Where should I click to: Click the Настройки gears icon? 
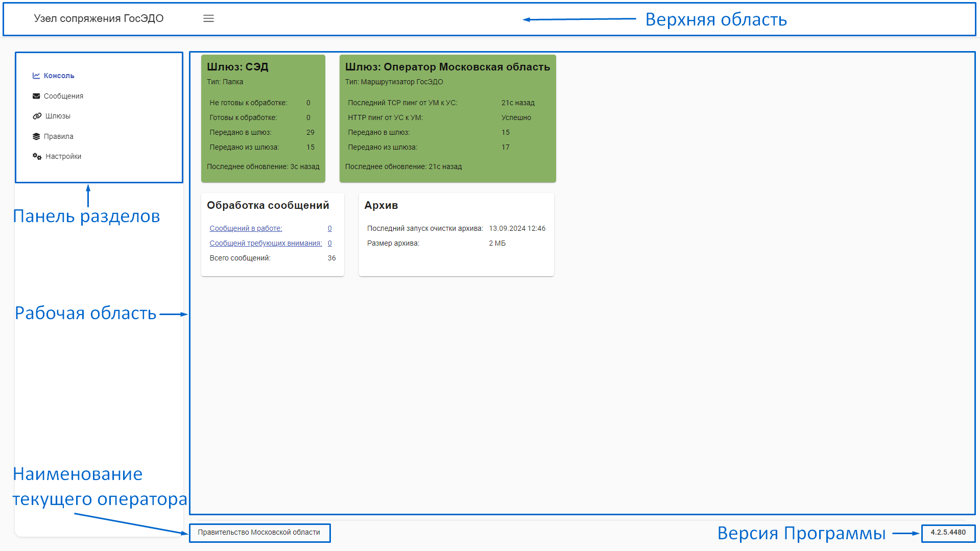37,156
